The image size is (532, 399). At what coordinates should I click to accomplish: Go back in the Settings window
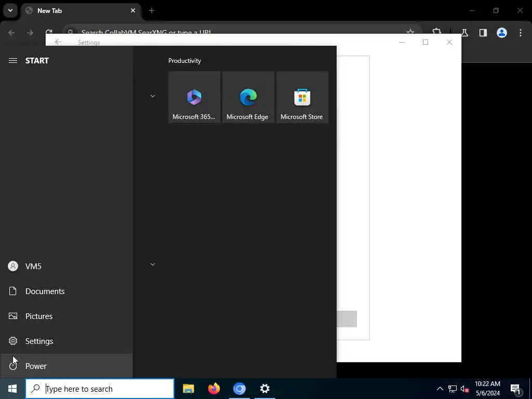tap(58, 42)
